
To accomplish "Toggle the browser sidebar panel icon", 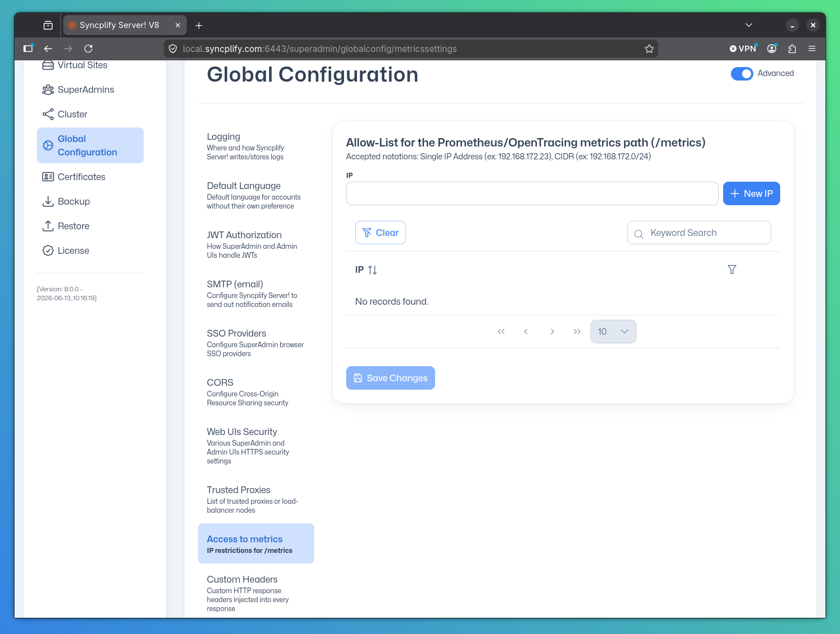I will (28, 49).
